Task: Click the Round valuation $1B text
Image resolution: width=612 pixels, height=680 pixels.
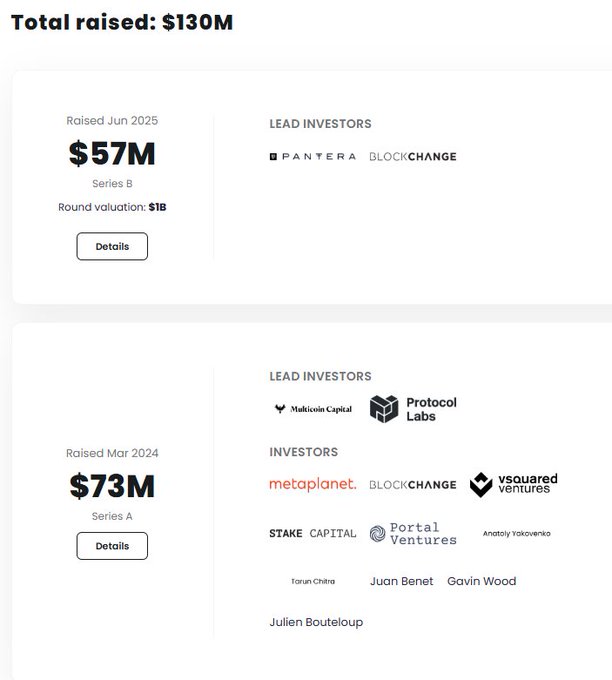Action: pyautogui.click(x=112, y=207)
